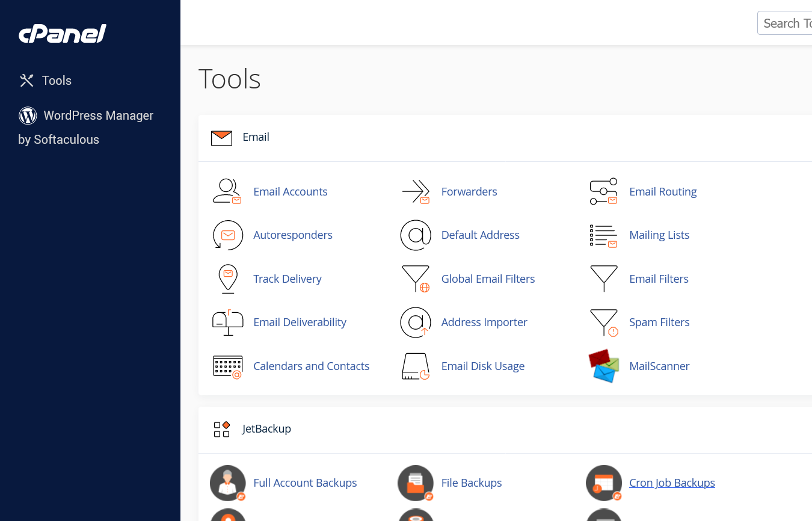
Task: Select the Spam Filters funnel icon
Action: (604, 322)
